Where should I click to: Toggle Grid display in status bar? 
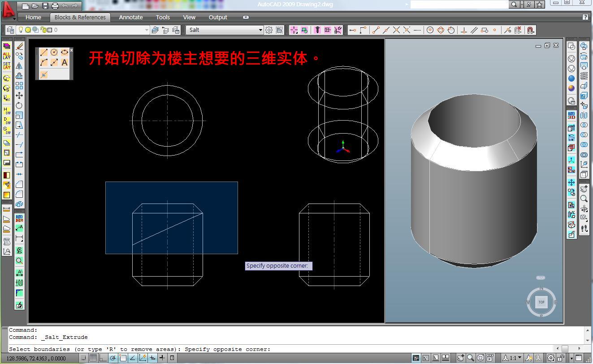93,358
